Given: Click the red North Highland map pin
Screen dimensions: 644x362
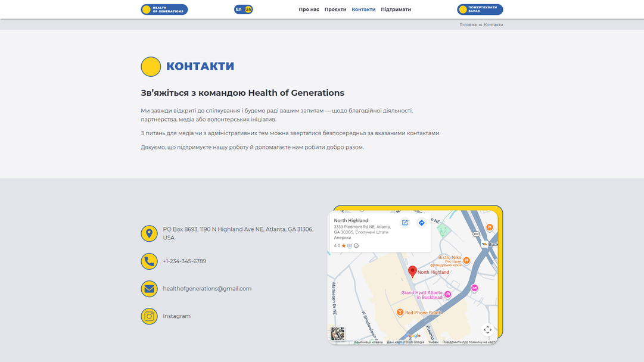Looking at the screenshot, I should 412,271.
